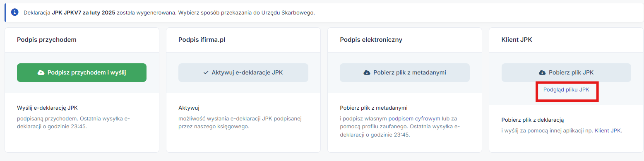Download the JPK file via Pobierz plik JPK

pyautogui.click(x=566, y=72)
